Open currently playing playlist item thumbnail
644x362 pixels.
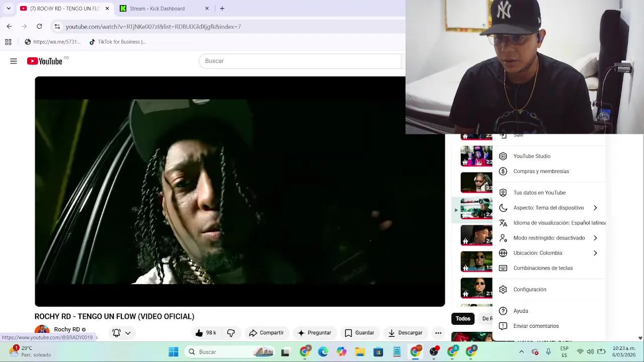(x=476, y=209)
